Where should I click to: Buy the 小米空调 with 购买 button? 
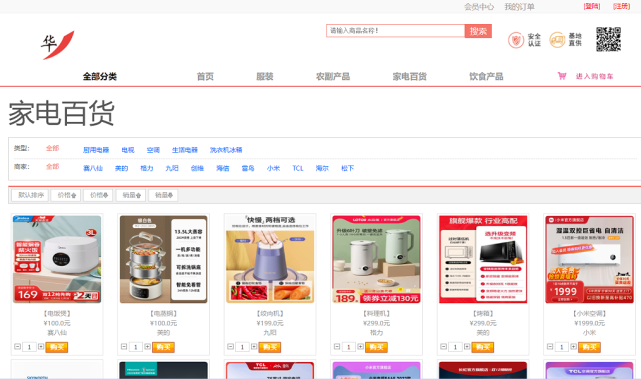click(x=589, y=347)
